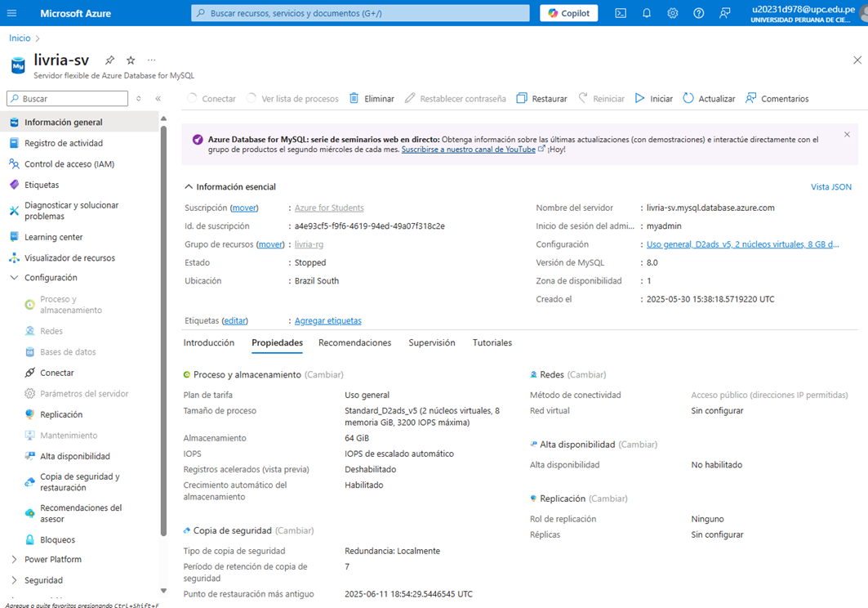Switch to Recomendaciones tab
This screenshot has height=608, width=868.
[x=355, y=342]
